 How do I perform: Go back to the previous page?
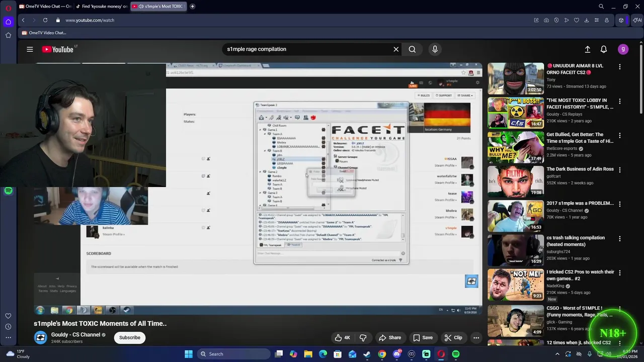23,20
